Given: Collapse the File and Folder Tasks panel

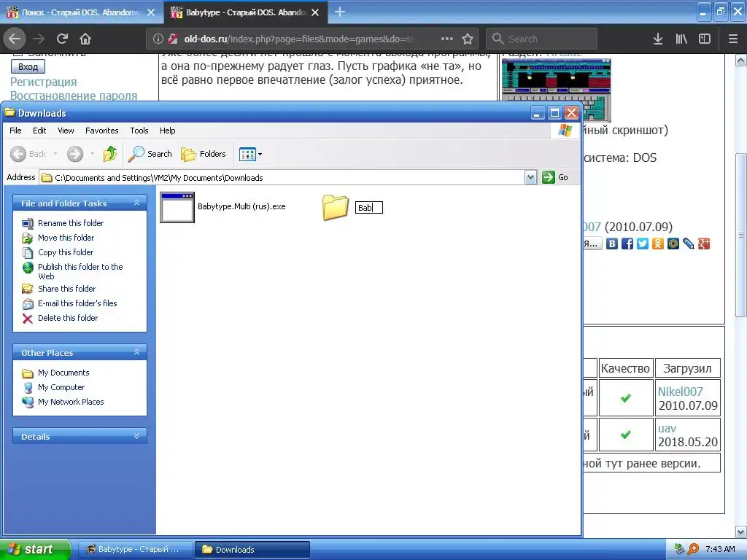Looking at the screenshot, I should tap(136, 203).
